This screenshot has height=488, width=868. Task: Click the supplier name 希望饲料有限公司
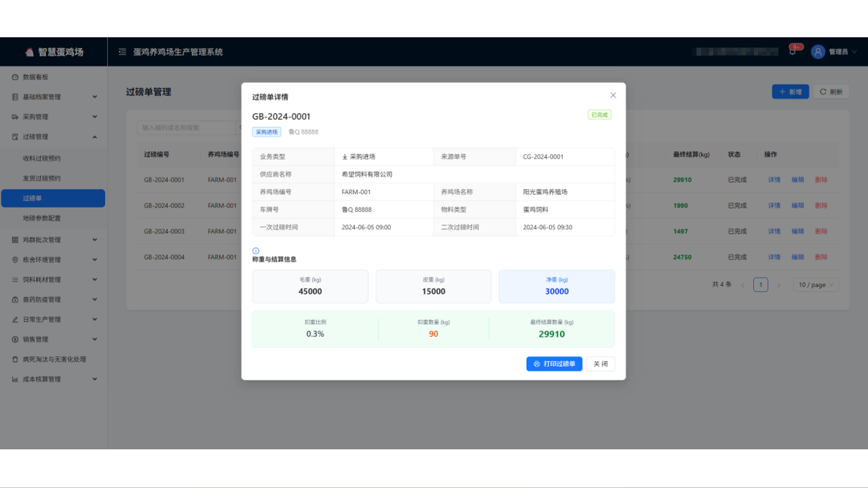pos(367,175)
